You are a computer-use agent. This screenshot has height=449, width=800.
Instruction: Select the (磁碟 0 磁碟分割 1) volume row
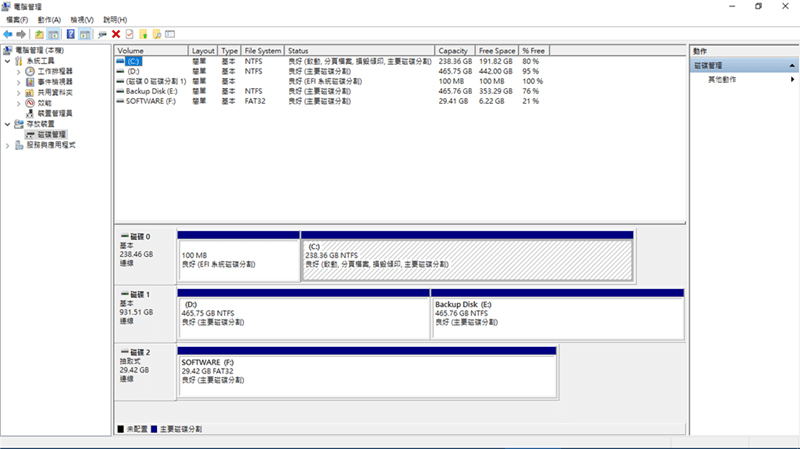332,81
